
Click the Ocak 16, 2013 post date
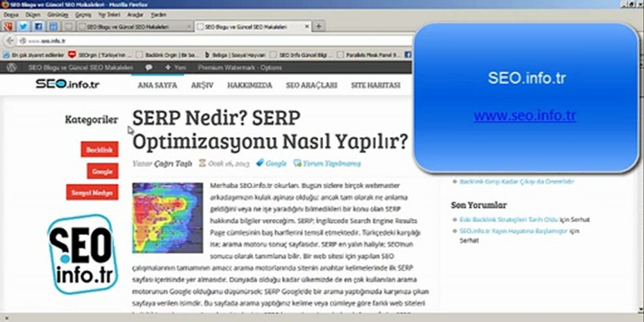(x=229, y=163)
